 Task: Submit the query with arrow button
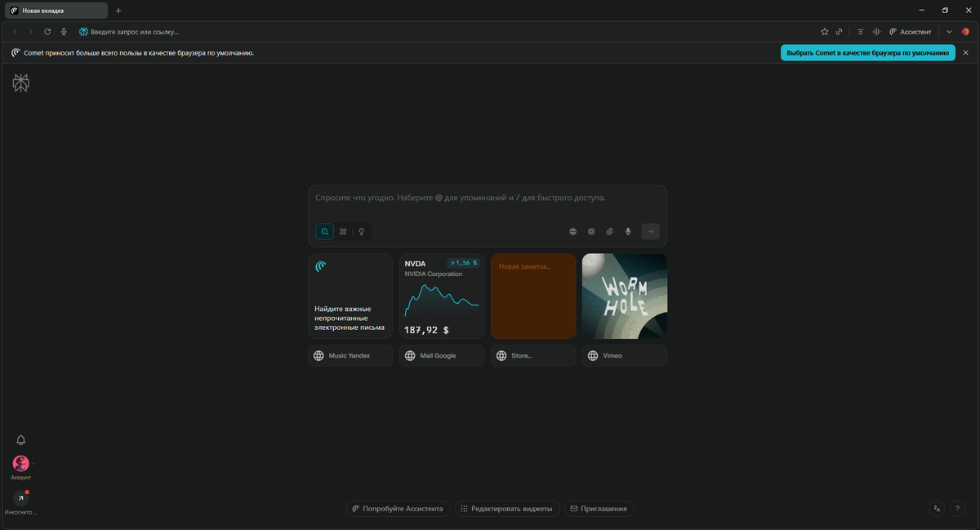click(650, 232)
